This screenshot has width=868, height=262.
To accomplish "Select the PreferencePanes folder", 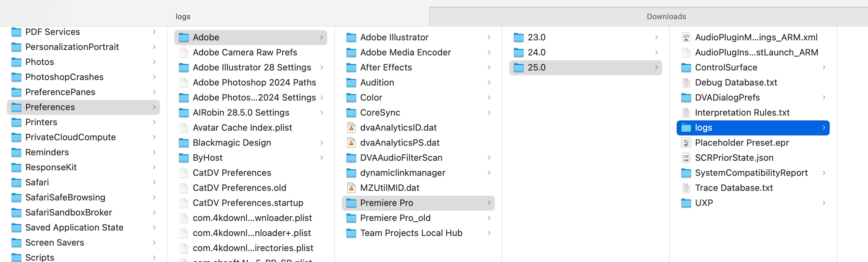I will coord(83,92).
